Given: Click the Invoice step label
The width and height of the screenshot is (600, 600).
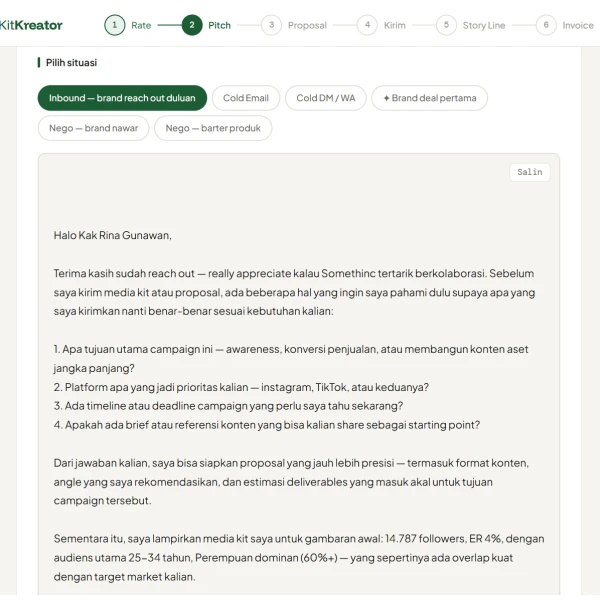Looking at the screenshot, I should pos(578,26).
